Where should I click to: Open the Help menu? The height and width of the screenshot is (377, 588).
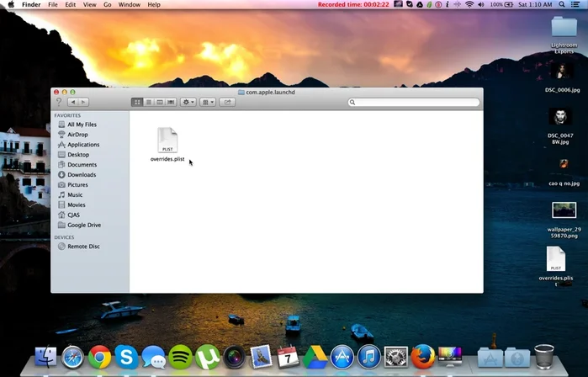(x=154, y=4)
